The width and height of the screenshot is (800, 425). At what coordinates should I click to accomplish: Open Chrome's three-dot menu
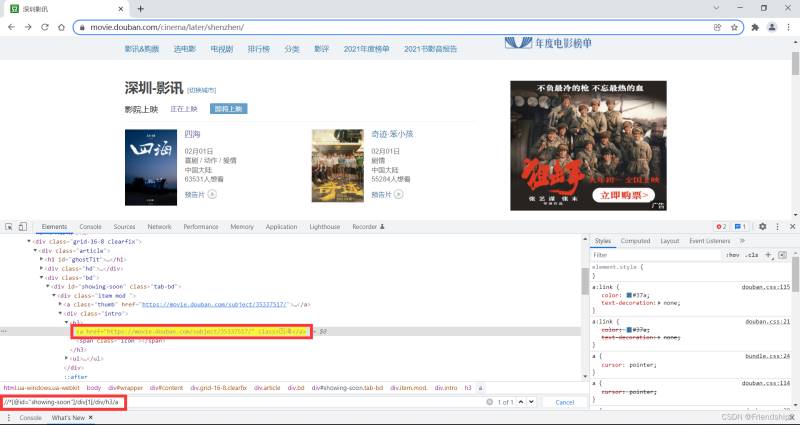(789, 28)
